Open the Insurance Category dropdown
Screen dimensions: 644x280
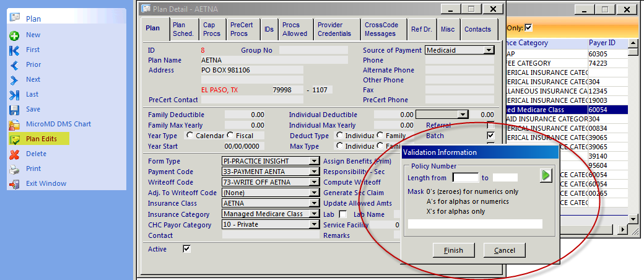point(314,214)
